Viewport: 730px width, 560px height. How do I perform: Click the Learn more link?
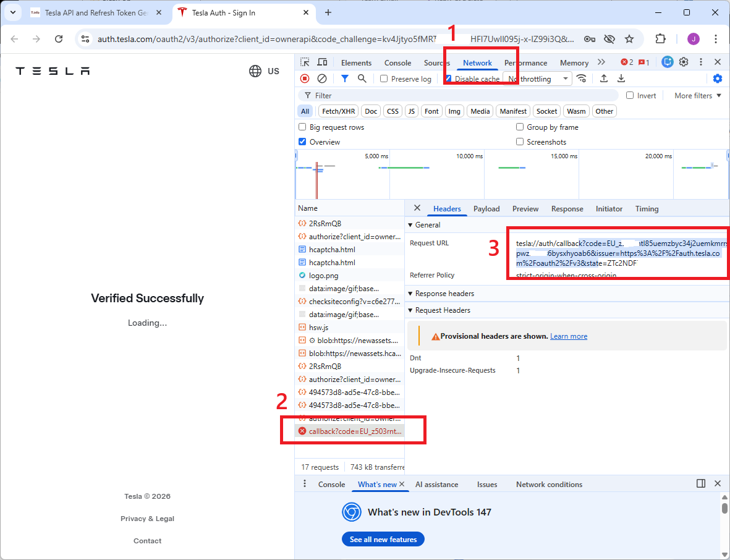[569, 336]
